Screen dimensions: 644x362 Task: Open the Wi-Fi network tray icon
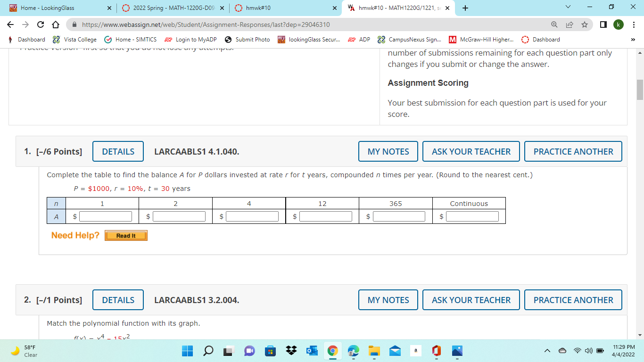(578, 351)
